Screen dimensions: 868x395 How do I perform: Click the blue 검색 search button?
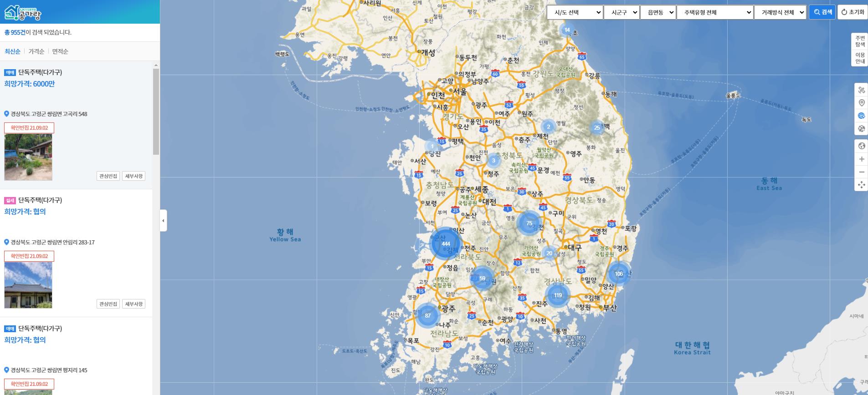coord(822,12)
